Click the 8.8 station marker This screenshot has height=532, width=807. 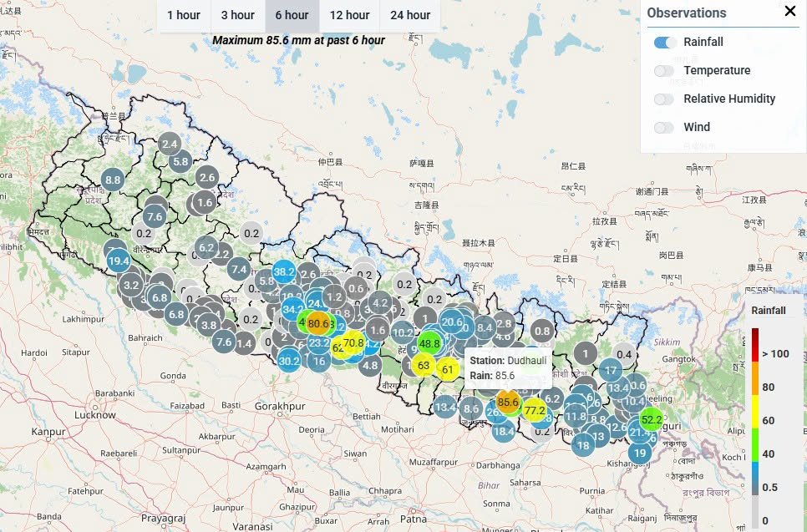coord(113,180)
